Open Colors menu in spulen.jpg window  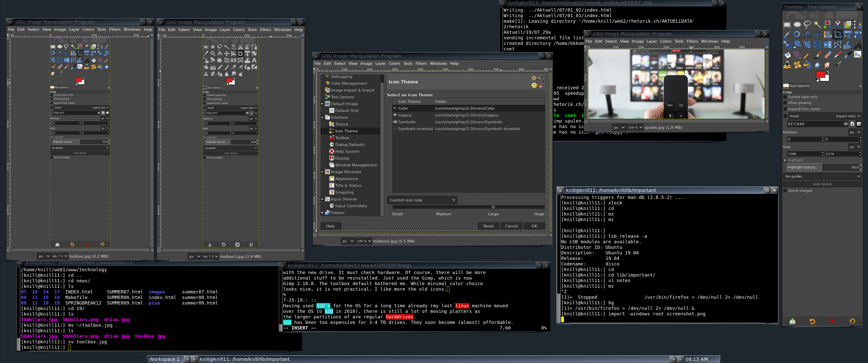[x=665, y=41]
